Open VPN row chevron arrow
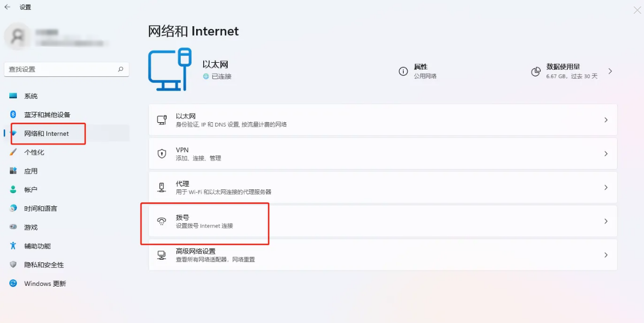 click(606, 153)
